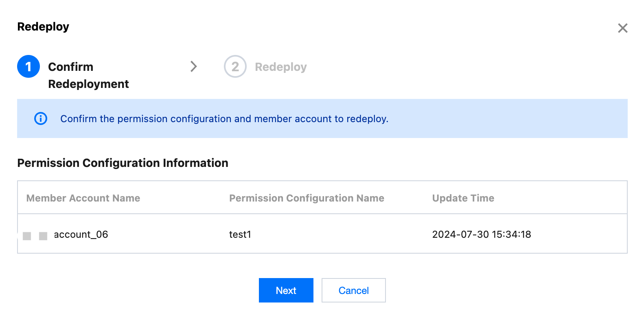
Task: Select the Confirm Redeployment step label
Action: pos(88,75)
